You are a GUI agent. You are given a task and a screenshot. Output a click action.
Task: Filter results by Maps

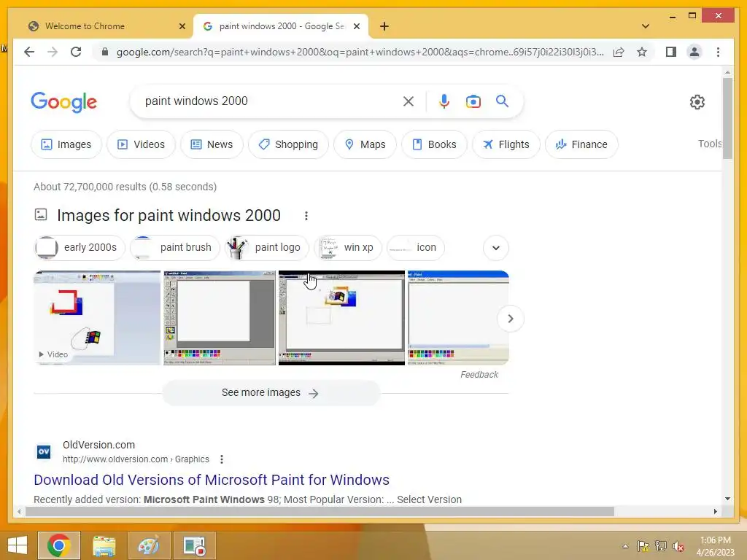click(x=365, y=144)
